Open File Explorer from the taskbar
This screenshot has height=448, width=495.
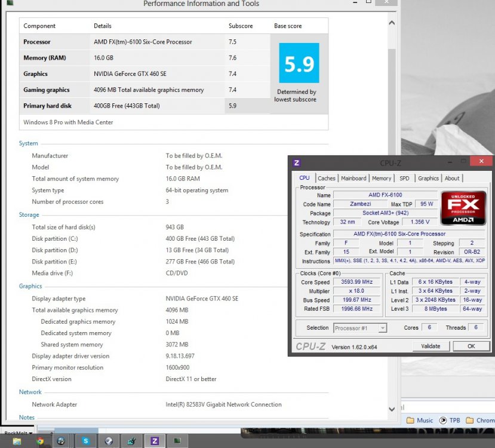(16, 441)
